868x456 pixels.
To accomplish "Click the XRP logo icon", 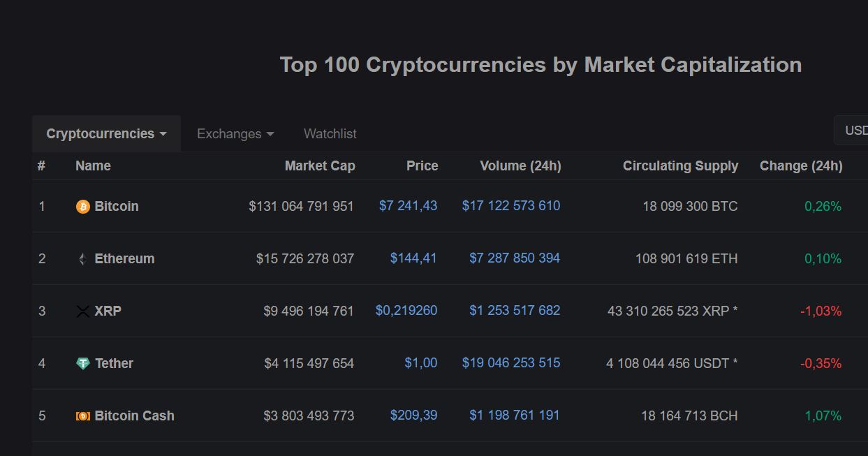I will 83,311.
